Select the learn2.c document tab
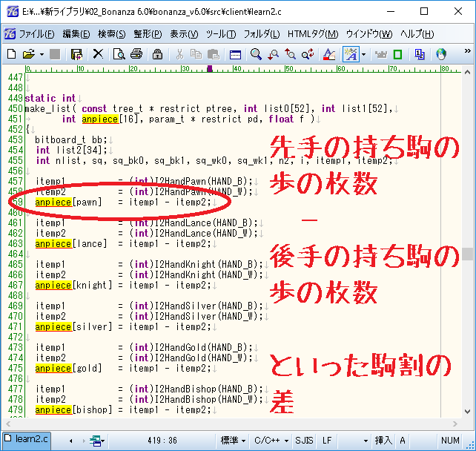Image resolution: width=476 pixels, height=451 pixels. [x=27, y=439]
